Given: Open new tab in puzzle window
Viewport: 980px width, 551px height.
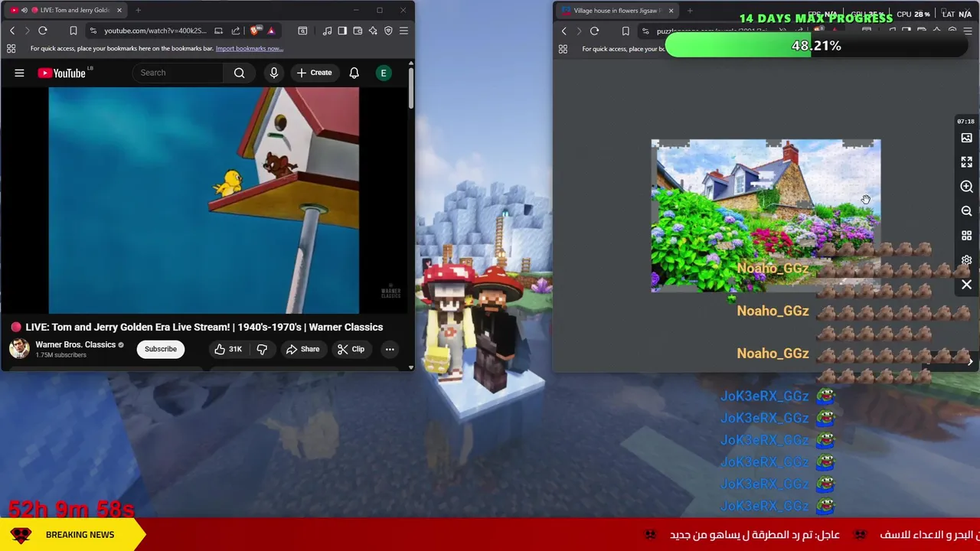Looking at the screenshot, I should coord(690,11).
